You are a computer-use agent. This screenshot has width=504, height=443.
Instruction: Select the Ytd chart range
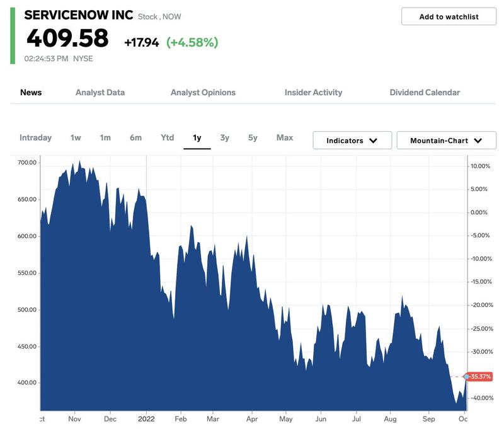click(167, 137)
